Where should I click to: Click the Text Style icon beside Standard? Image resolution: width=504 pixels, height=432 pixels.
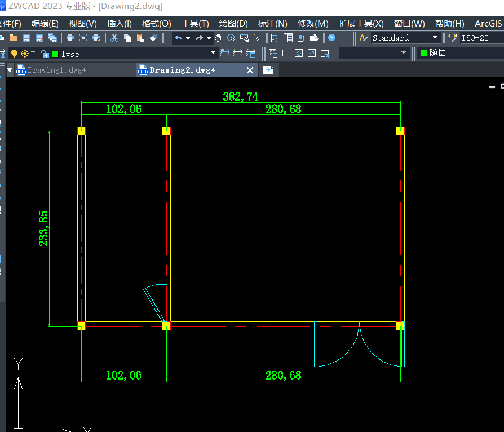pyautogui.click(x=363, y=38)
